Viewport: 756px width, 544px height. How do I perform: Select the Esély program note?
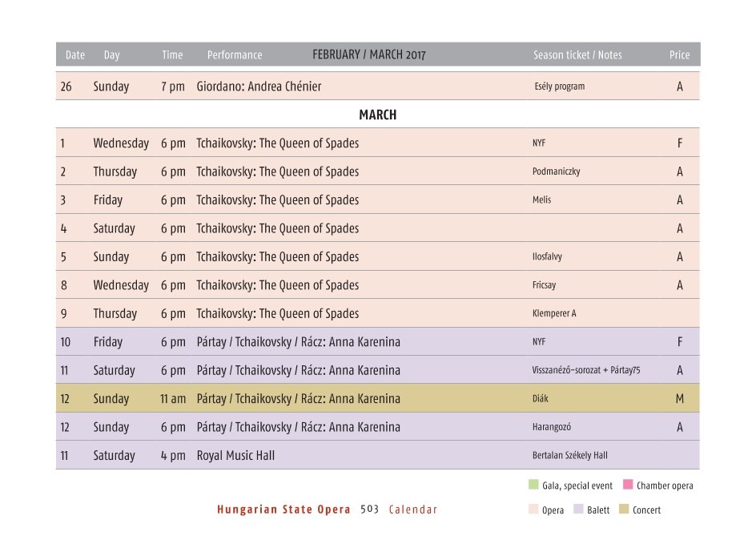[559, 87]
